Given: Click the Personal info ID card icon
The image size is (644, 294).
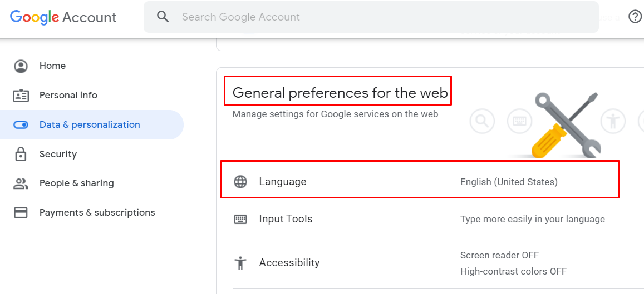Looking at the screenshot, I should pos(21,96).
